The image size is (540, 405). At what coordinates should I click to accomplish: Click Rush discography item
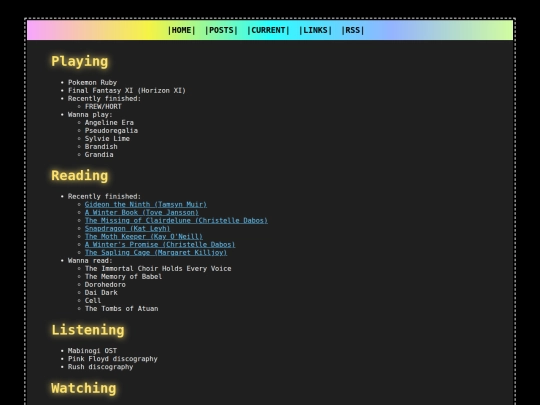pyautogui.click(x=100, y=367)
